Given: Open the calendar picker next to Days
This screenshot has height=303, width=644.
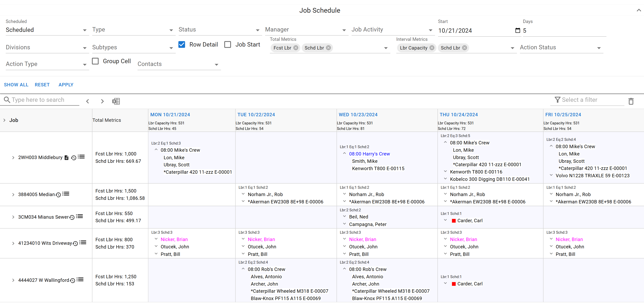Looking at the screenshot, I should (517, 30).
